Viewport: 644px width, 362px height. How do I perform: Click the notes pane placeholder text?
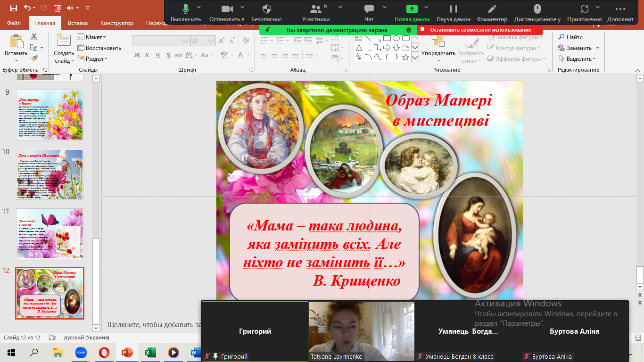pyautogui.click(x=154, y=325)
